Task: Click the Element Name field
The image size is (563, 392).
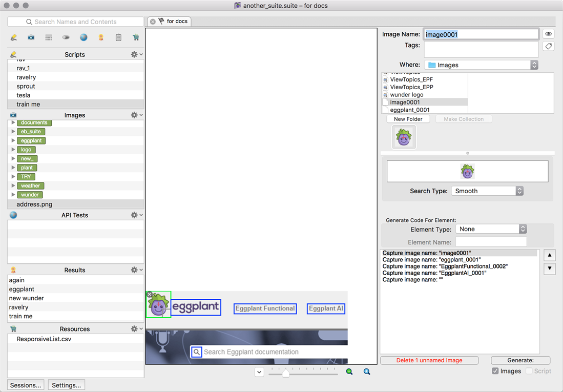Action: pyautogui.click(x=491, y=242)
